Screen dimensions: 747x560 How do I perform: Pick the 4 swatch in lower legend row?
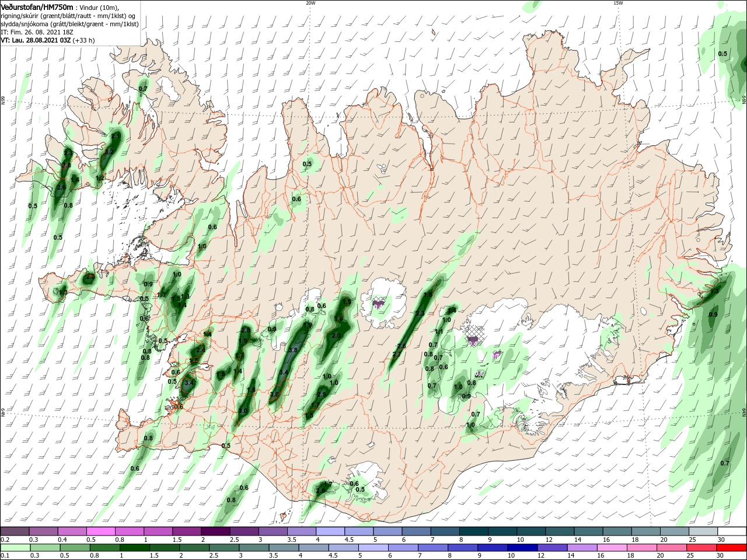313,548
